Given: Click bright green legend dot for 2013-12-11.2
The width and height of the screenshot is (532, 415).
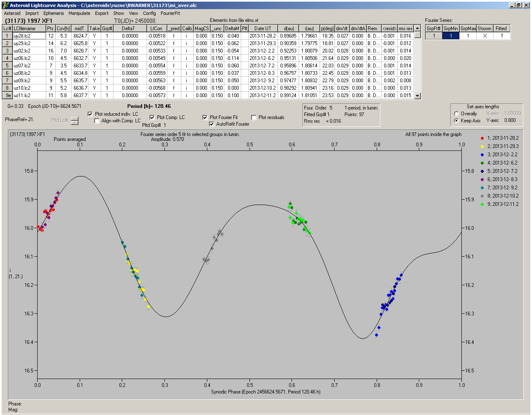Looking at the screenshot, I should click(x=483, y=204).
